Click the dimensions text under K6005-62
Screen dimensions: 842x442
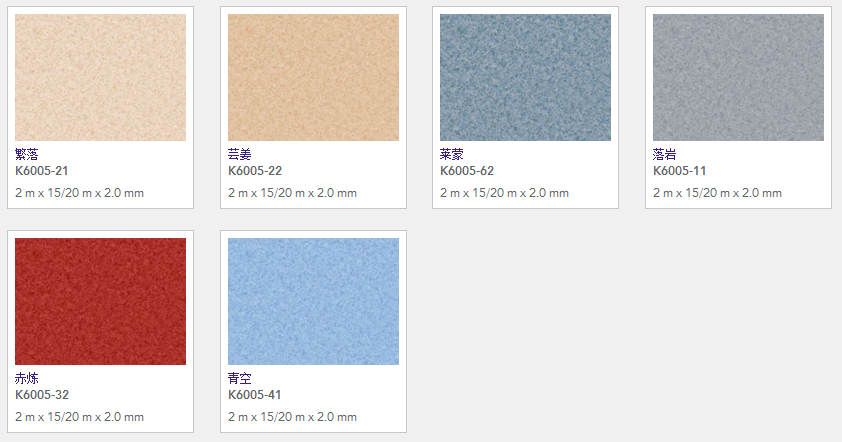tap(504, 193)
